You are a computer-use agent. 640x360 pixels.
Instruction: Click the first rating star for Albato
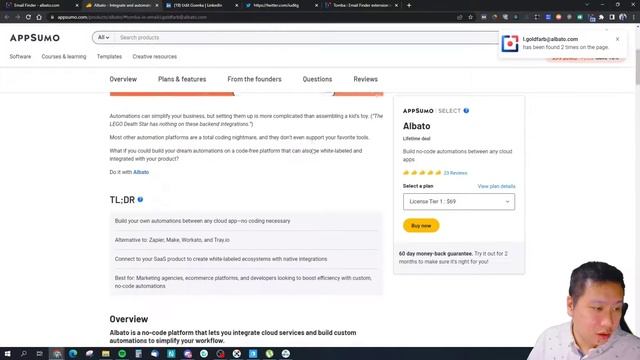tap(406, 173)
